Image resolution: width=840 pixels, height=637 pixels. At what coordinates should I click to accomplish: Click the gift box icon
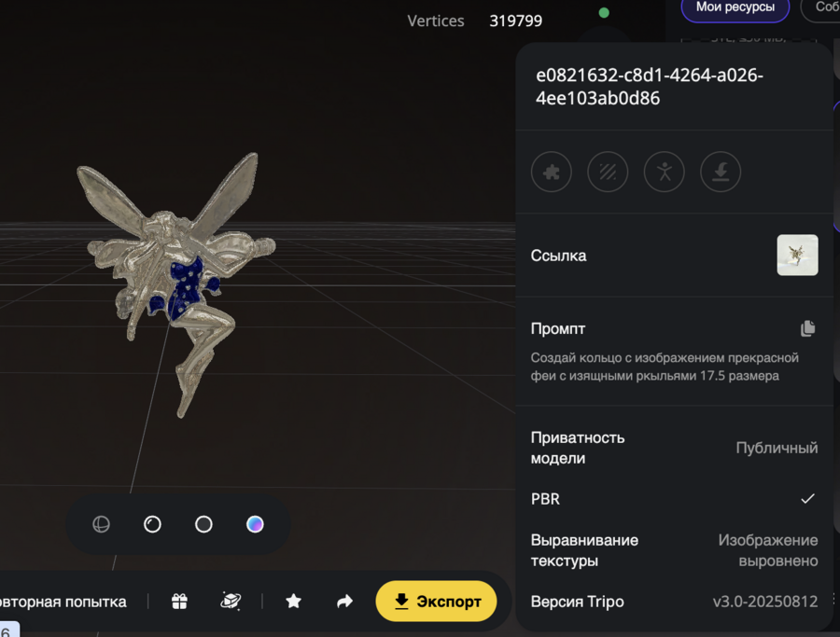click(x=179, y=602)
